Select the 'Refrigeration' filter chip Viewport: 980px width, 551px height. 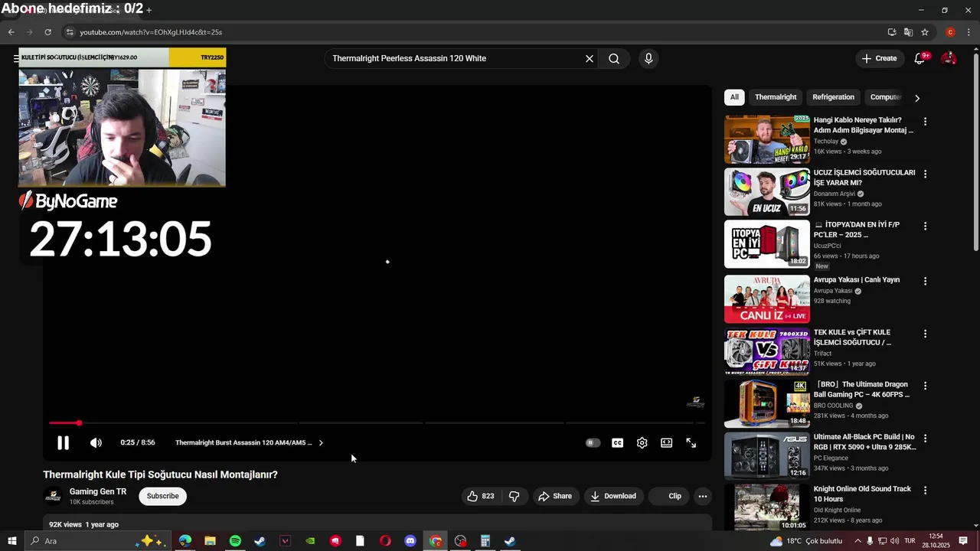tap(833, 97)
